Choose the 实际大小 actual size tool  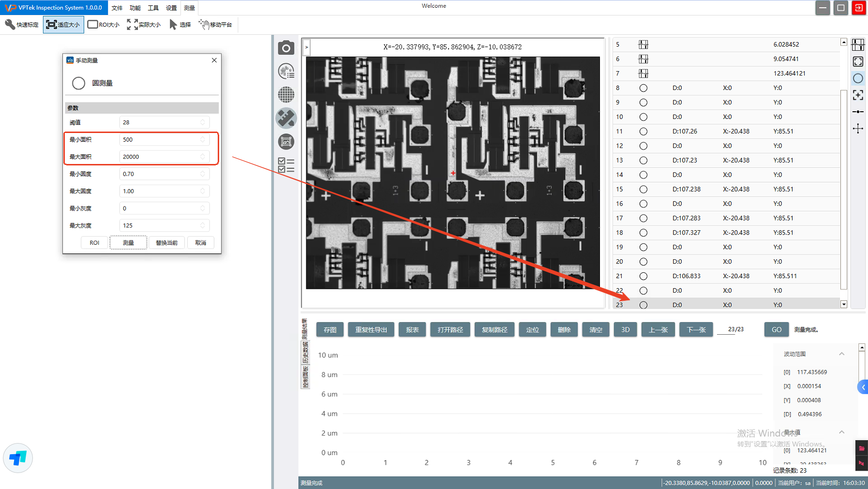[144, 25]
